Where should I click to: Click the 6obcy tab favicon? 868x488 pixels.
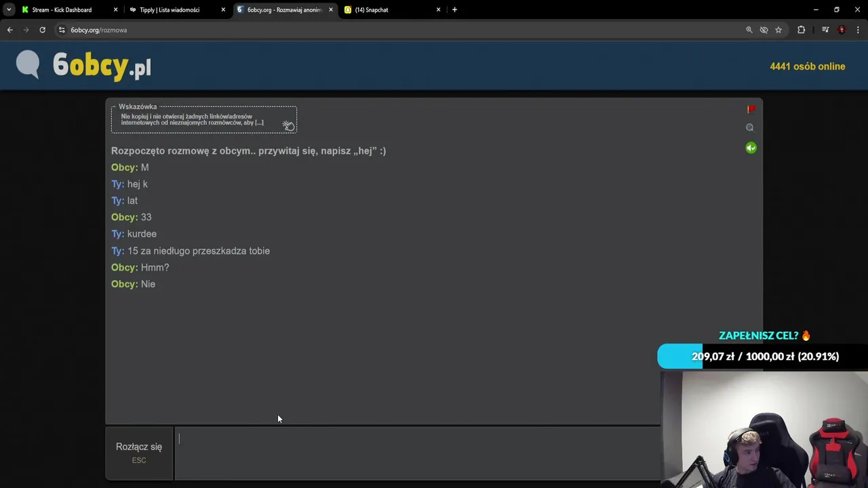240,10
